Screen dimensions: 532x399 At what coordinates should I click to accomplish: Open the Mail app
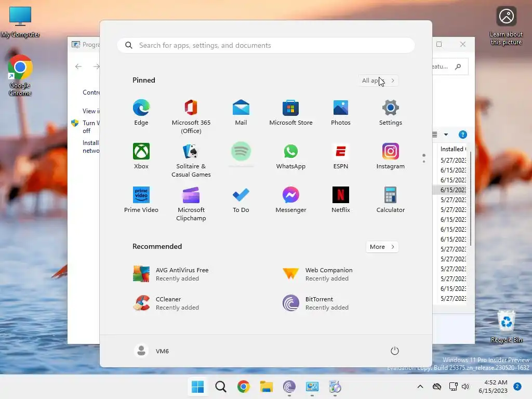pyautogui.click(x=241, y=113)
